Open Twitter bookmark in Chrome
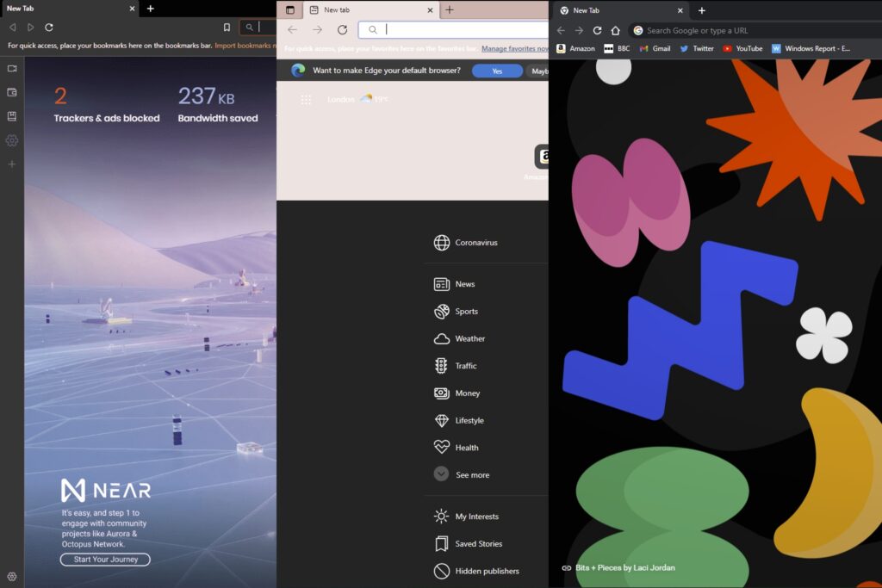Screen dimensions: 882x588 [696, 48]
